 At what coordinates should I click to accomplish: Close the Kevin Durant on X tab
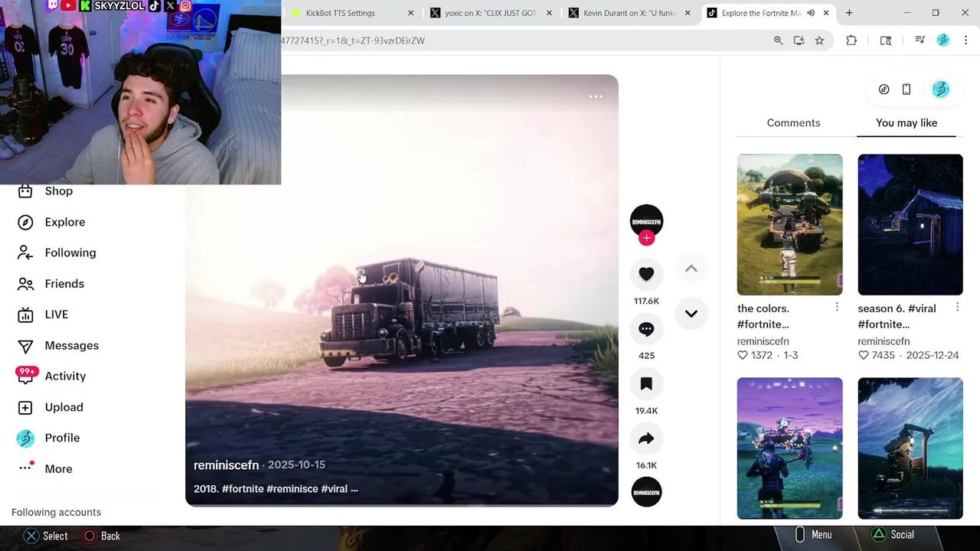(688, 13)
